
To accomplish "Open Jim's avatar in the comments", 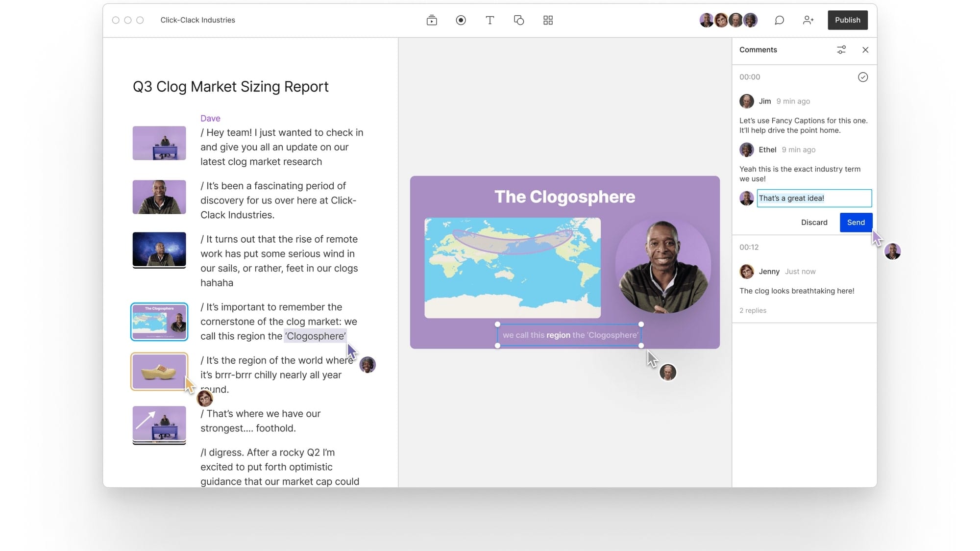I will (x=746, y=101).
